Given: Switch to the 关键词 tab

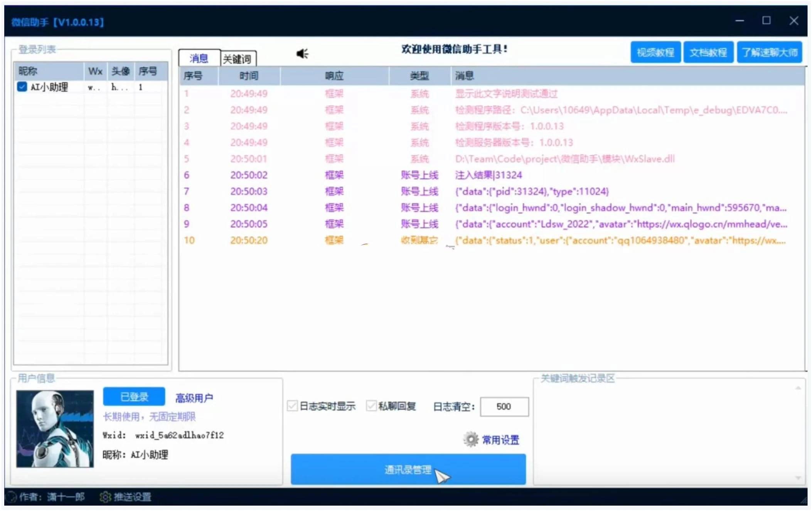Looking at the screenshot, I should tap(238, 58).
